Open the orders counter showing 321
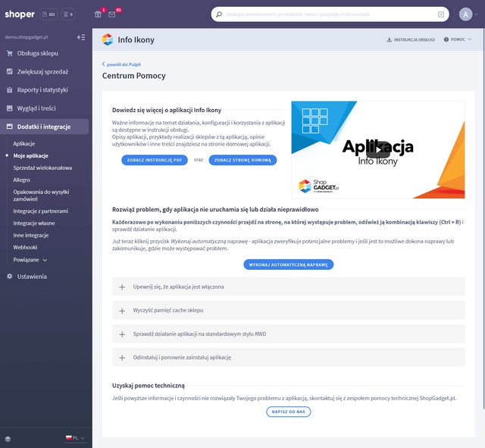 (x=48, y=14)
